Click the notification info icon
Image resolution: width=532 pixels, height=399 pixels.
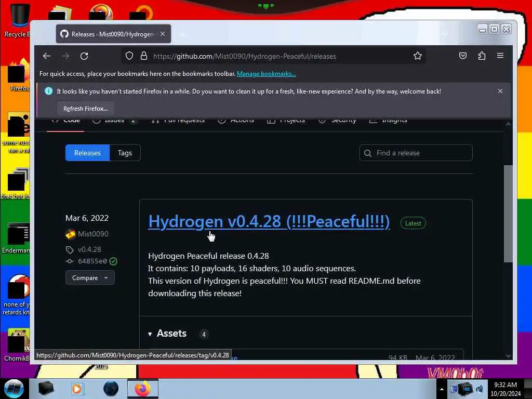click(x=48, y=91)
